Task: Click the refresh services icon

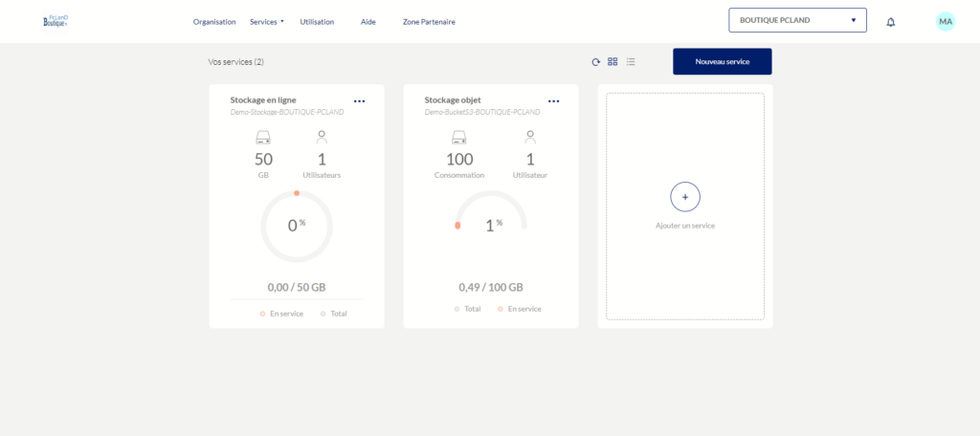Action: pos(595,62)
